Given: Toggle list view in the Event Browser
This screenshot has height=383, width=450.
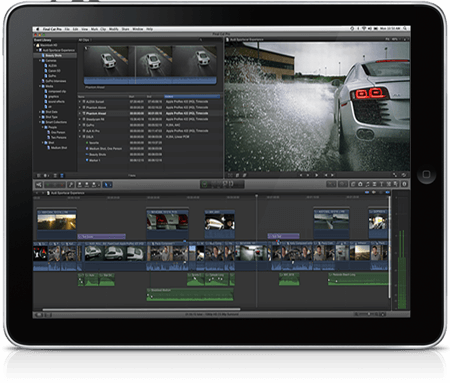Looking at the screenshot, I should tap(55, 175).
